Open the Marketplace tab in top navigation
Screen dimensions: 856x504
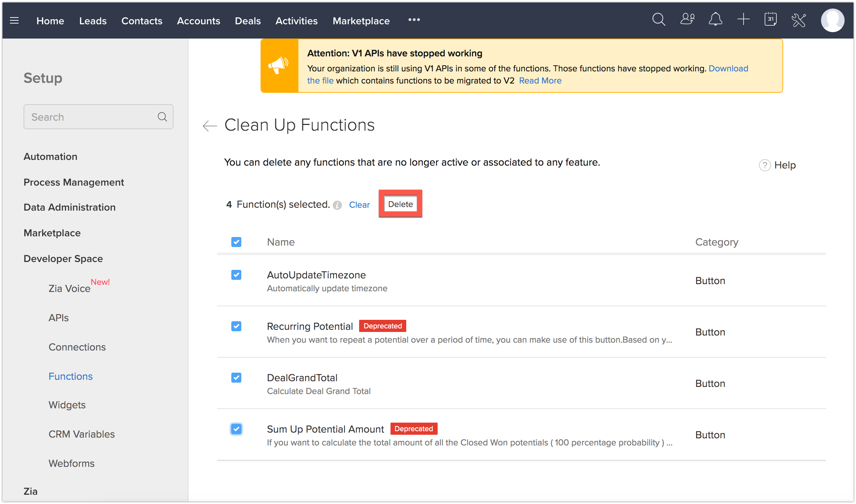[361, 21]
